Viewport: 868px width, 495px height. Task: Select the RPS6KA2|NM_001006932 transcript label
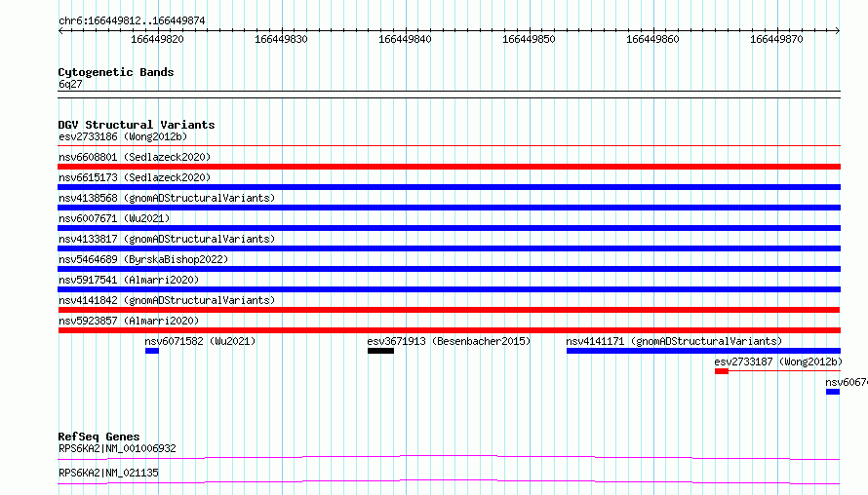click(x=117, y=448)
